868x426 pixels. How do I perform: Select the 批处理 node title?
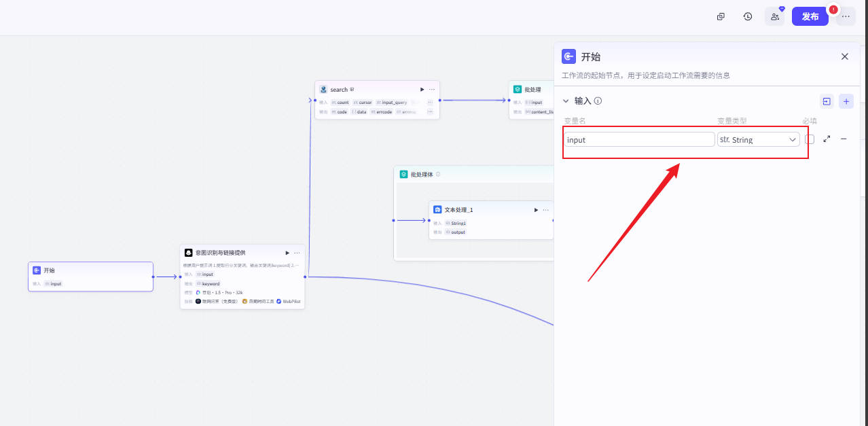[532, 90]
